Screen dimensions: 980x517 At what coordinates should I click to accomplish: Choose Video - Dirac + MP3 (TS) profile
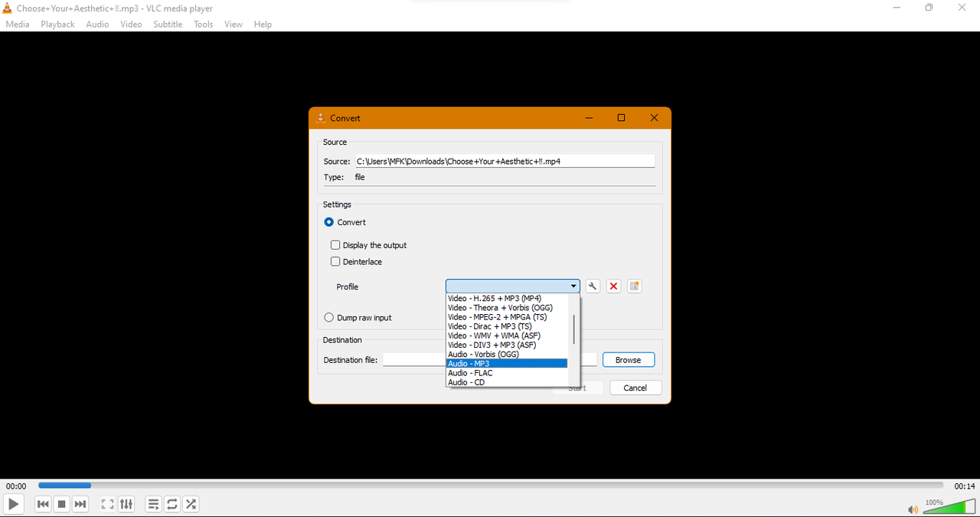click(507, 326)
